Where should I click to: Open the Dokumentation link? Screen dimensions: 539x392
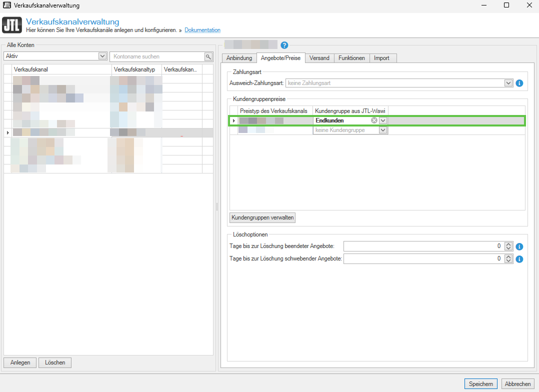[x=202, y=30]
